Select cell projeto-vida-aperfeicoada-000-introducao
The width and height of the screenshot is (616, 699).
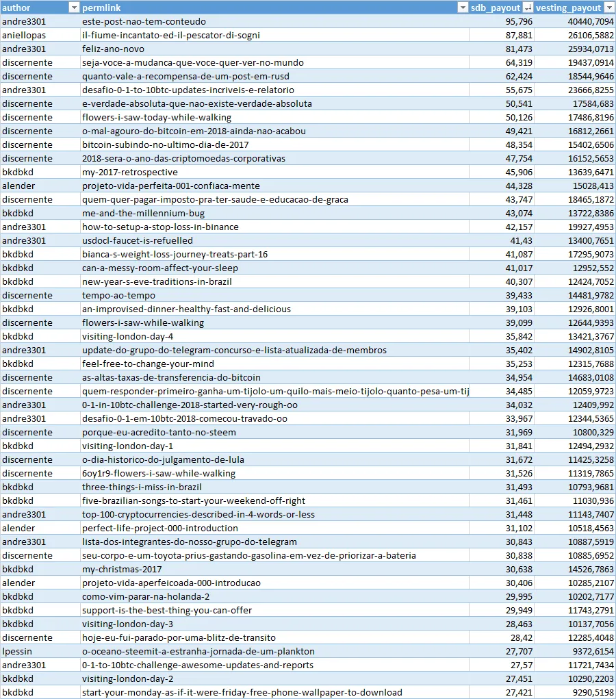click(274, 583)
